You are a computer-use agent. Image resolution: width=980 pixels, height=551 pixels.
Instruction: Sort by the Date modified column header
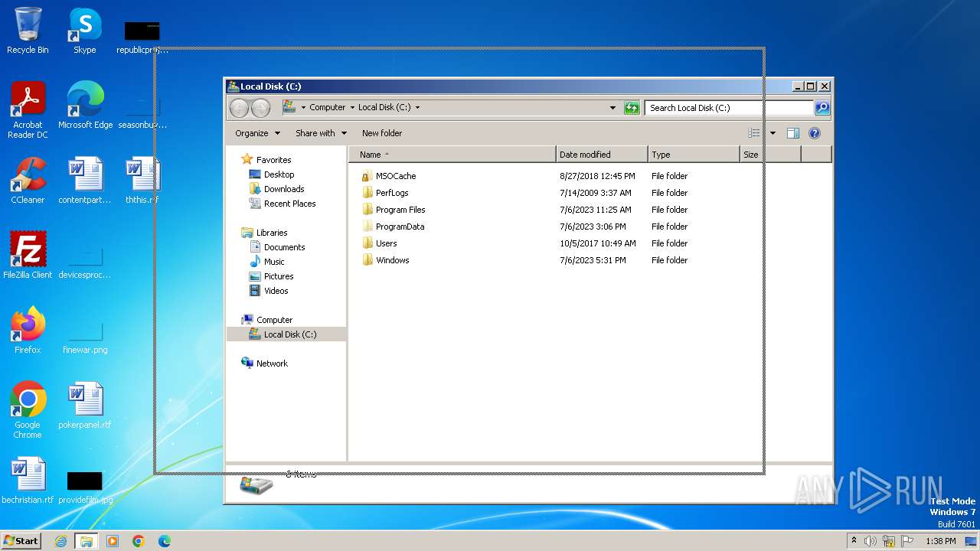coord(602,155)
